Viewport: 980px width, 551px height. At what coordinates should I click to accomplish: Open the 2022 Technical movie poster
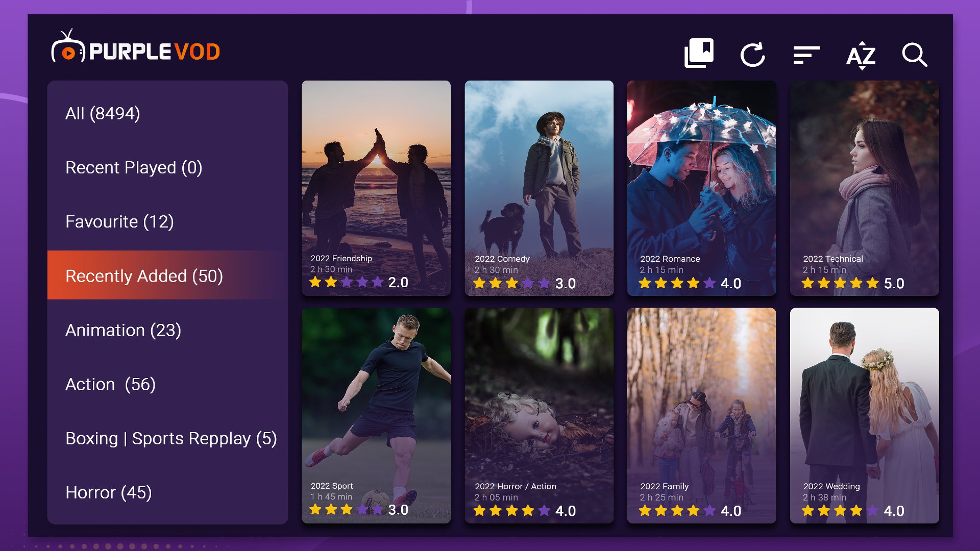(x=864, y=188)
